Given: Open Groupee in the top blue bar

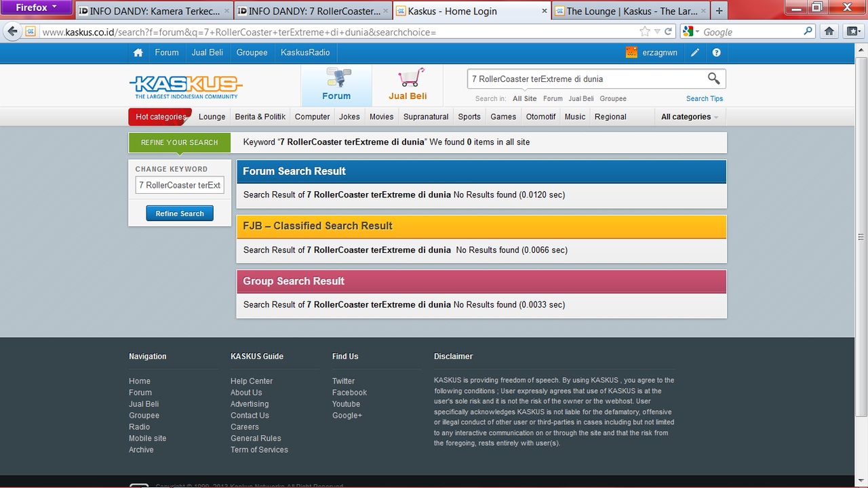Looking at the screenshot, I should [252, 52].
